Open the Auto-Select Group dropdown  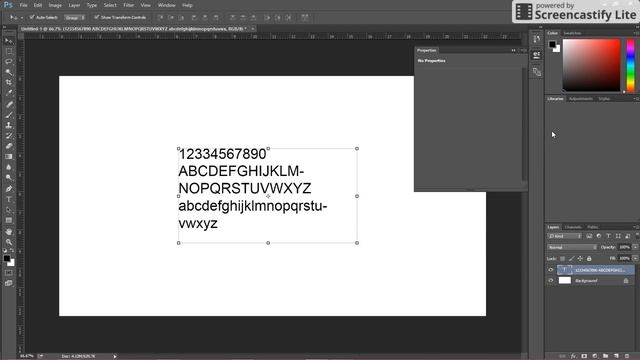[x=74, y=18]
